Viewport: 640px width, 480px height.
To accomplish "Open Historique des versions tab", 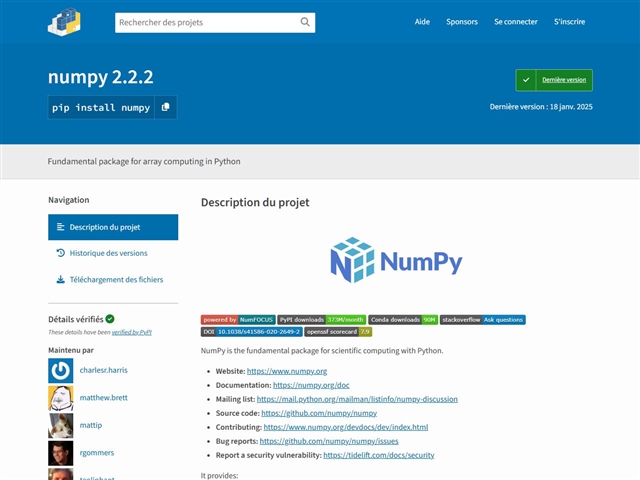I will [x=113, y=253].
